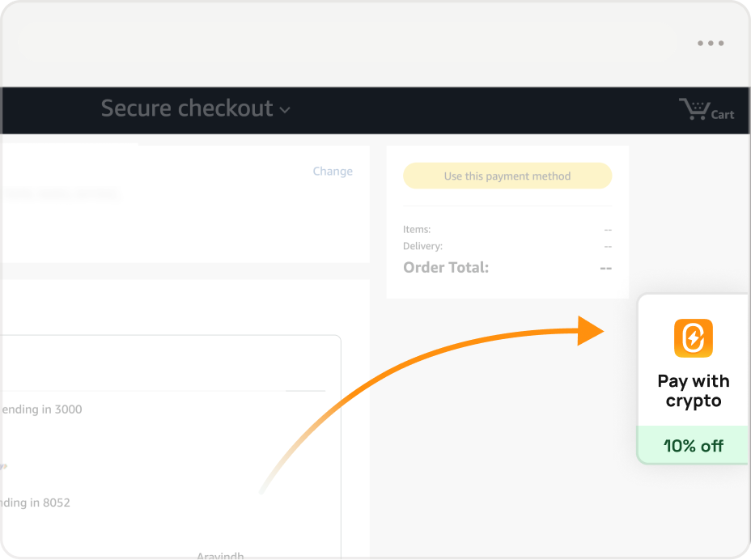Open the Change link for shipping address
The image size is (751, 560).
333,171
